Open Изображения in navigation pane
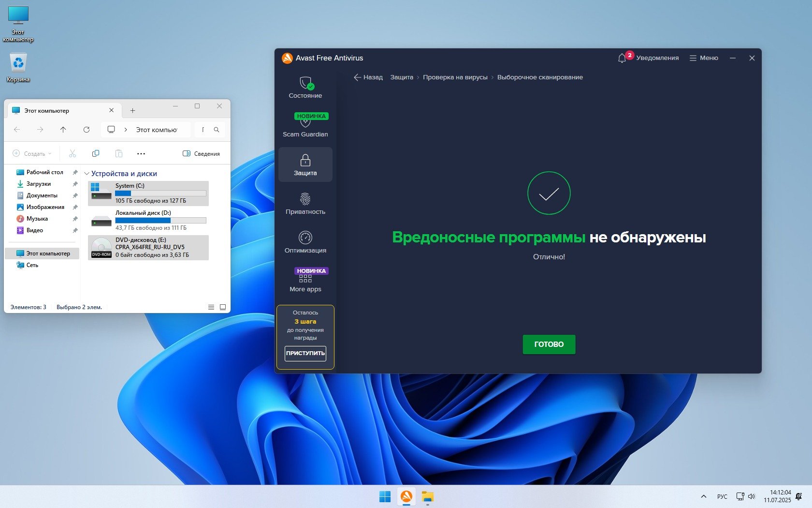Viewport: 812px width, 508px height. [x=45, y=207]
